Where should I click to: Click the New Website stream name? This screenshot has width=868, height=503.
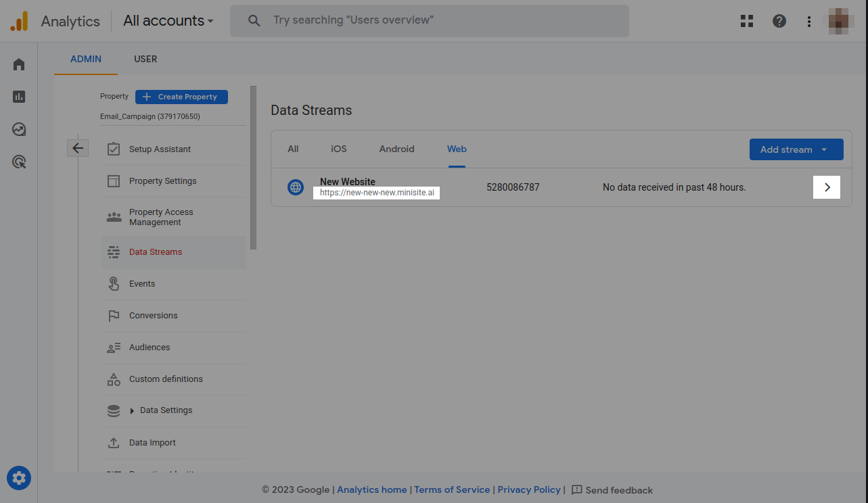click(x=348, y=181)
